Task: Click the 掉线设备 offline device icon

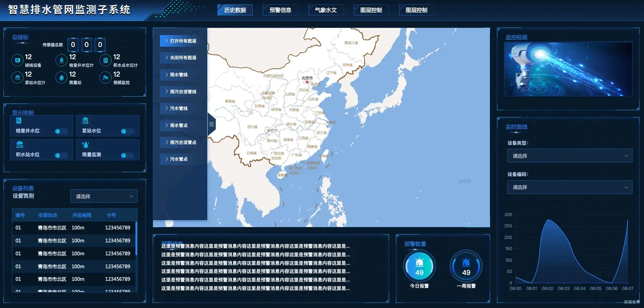Action: coord(17,60)
